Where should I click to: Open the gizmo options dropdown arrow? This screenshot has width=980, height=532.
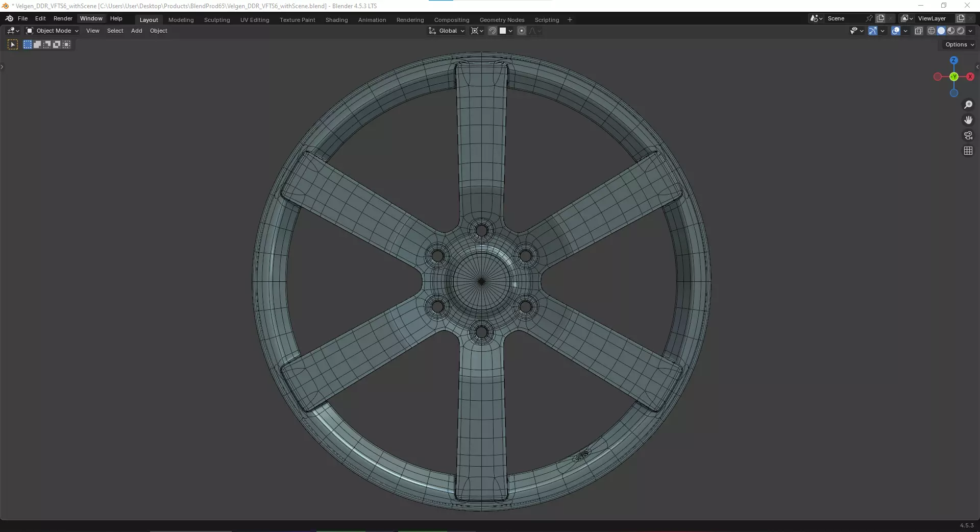[883, 31]
